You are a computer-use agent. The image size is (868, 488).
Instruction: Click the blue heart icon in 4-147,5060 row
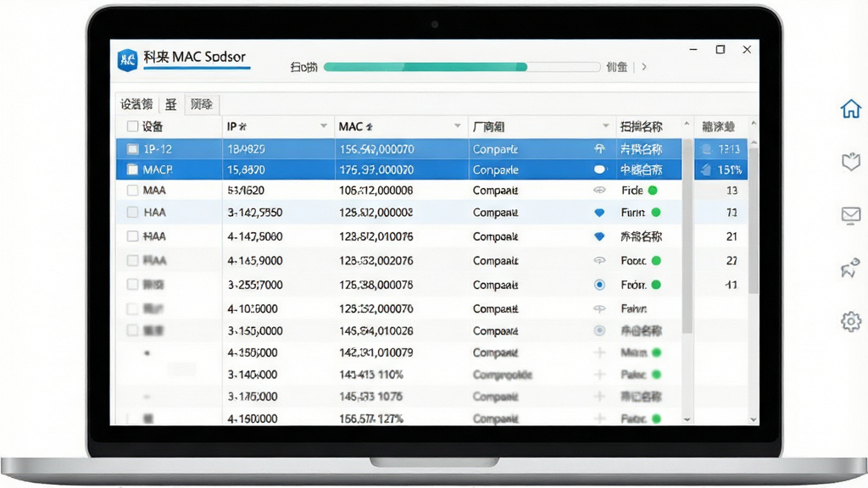click(x=599, y=236)
